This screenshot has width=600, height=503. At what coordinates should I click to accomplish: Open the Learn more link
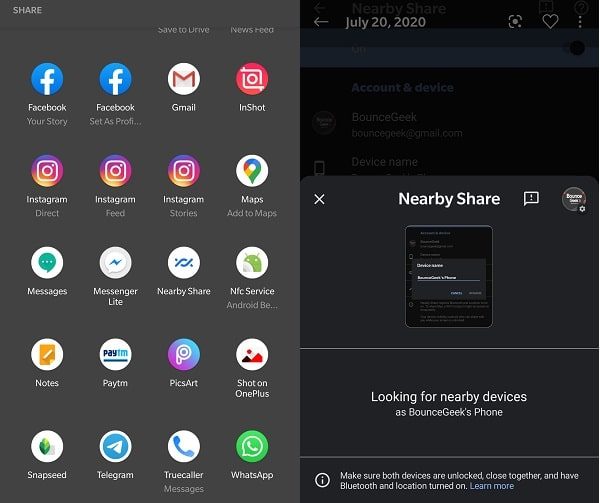click(x=492, y=486)
